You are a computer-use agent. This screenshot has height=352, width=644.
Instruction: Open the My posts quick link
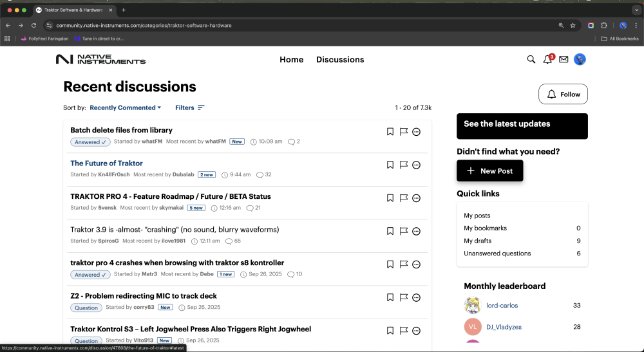477,216
